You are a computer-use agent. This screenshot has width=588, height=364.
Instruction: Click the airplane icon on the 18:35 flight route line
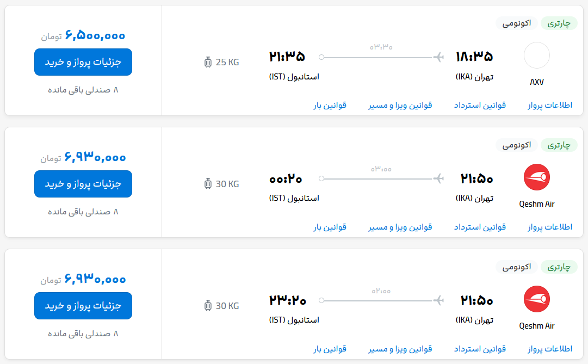438,57
